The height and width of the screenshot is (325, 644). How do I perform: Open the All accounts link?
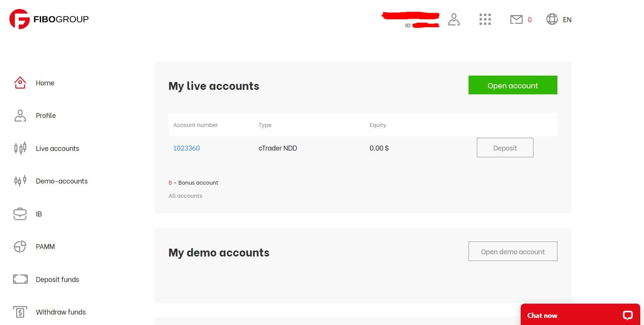(x=185, y=196)
